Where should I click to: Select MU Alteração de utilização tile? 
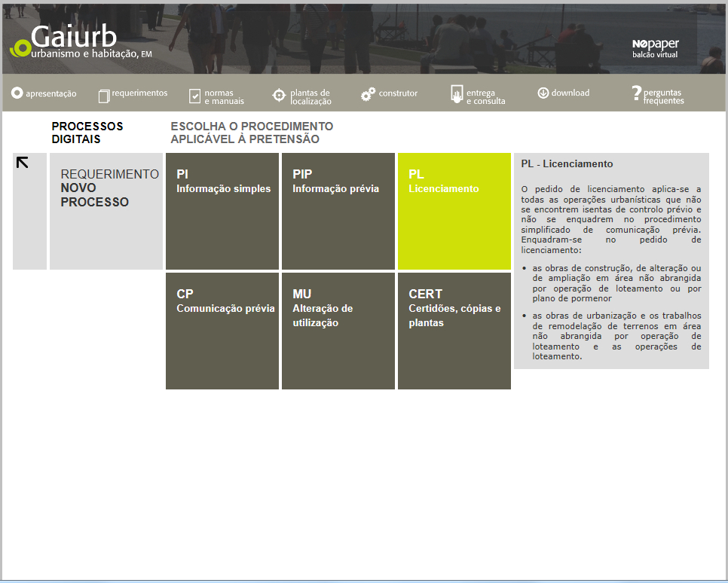click(338, 331)
